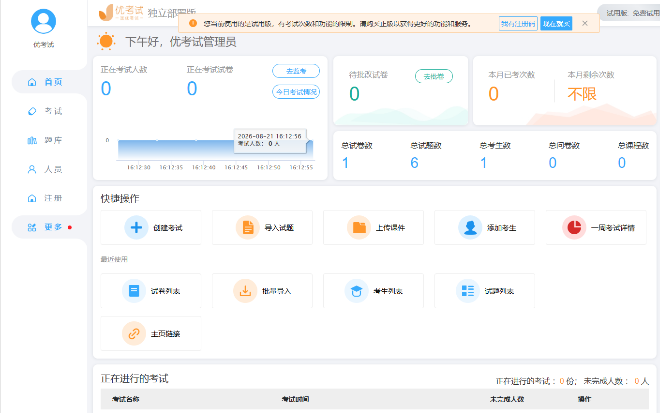Click the 优考试 logo in header

(x=121, y=12)
